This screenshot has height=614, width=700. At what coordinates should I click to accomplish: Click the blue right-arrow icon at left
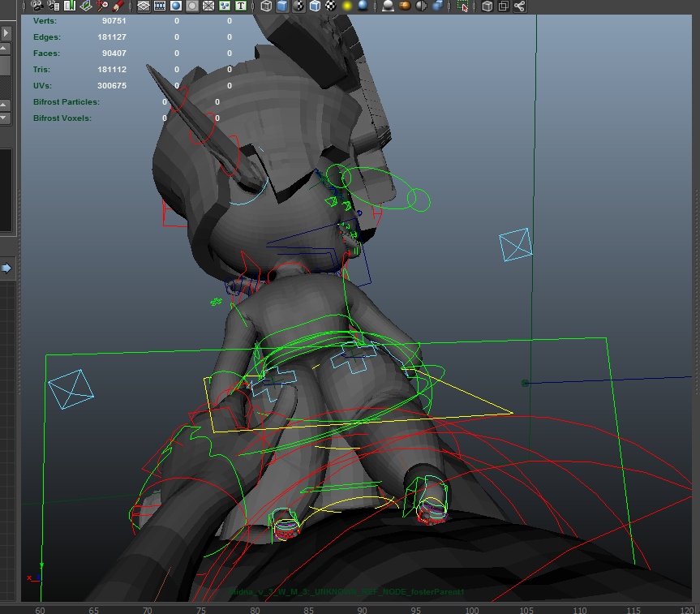click(x=6, y=268)
